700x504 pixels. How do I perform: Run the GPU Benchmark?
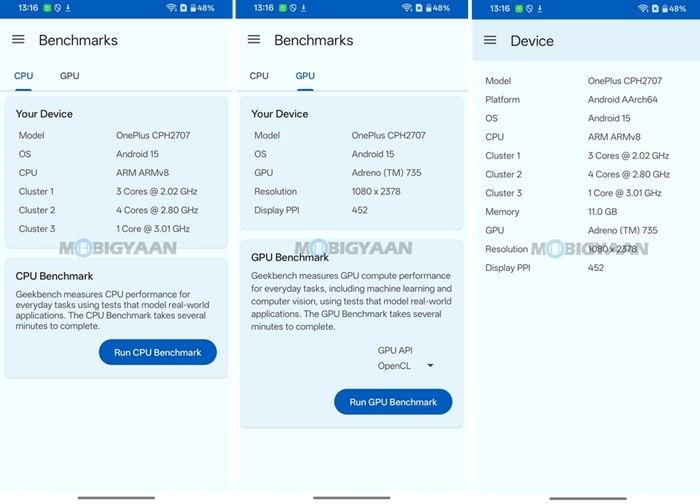[x=393, y=402]
